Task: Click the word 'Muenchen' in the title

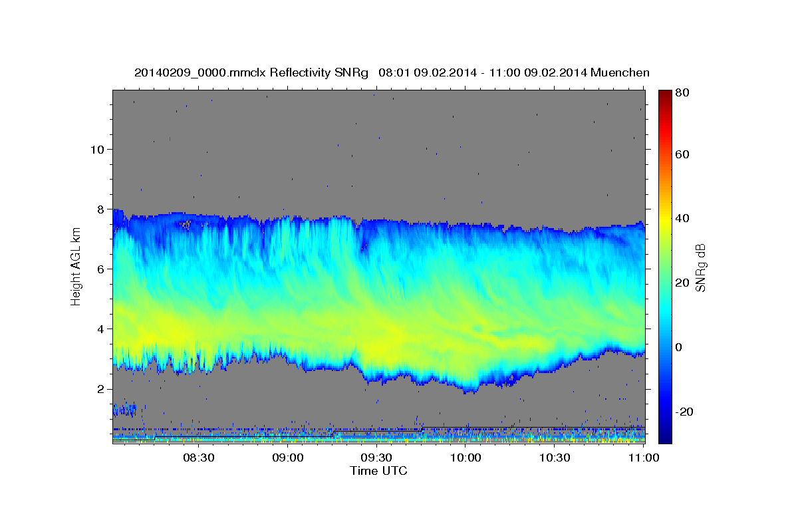Action: [619, 72]
